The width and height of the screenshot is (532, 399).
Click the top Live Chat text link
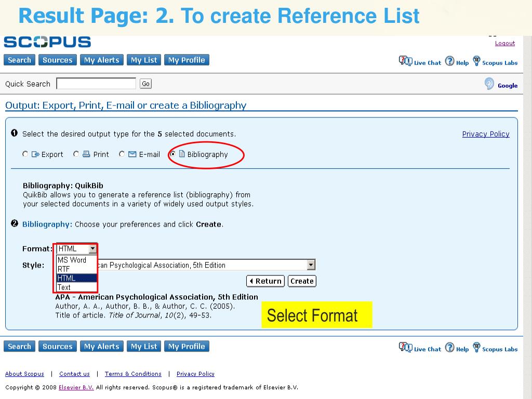point(428,63)
